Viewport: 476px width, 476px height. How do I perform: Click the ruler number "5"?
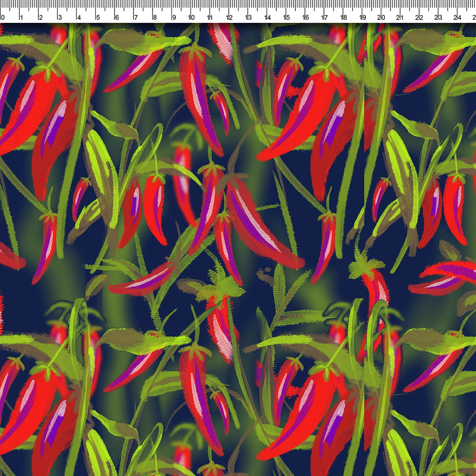pos(98,17)
